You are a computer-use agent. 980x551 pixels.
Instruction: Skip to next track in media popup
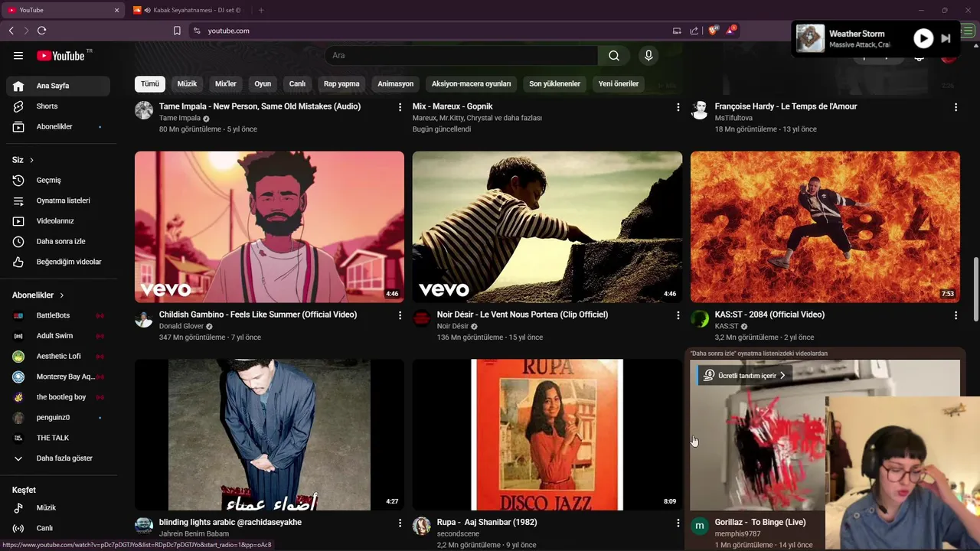tap(946, 38)
